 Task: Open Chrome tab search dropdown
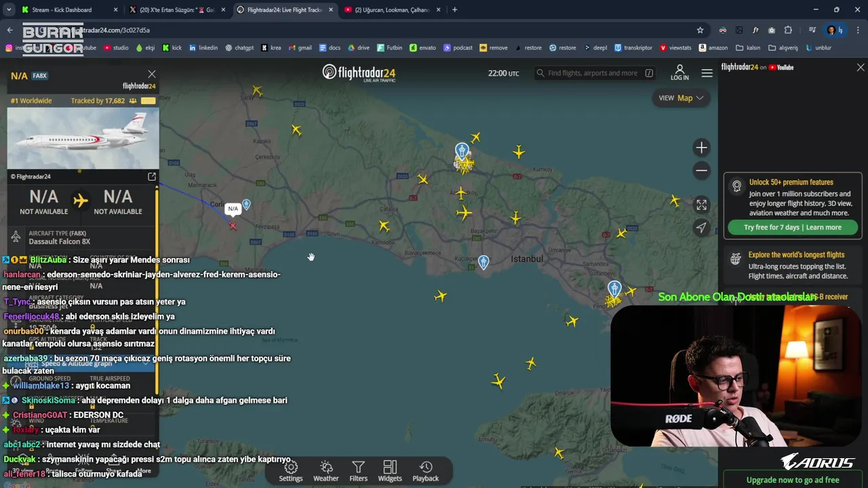pyautogui.click(x=9, y=9)
